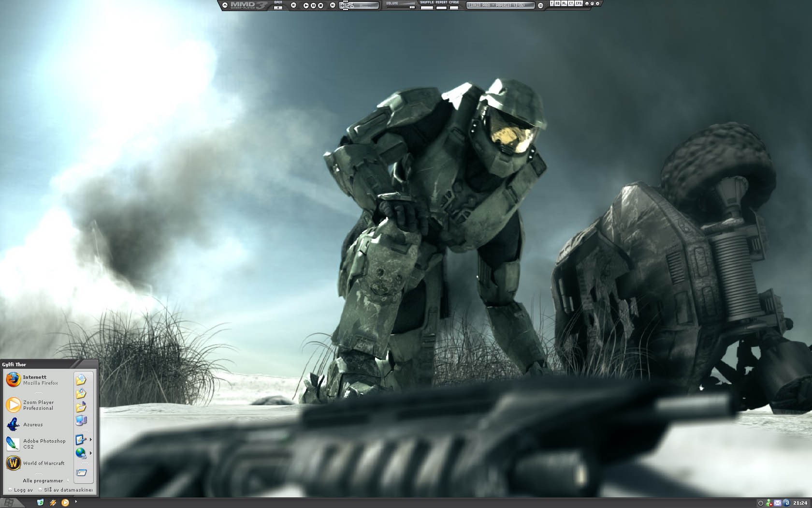Expand the control panel submenu arrow
The height and width of the screenshot is (508, 812).
90,440
